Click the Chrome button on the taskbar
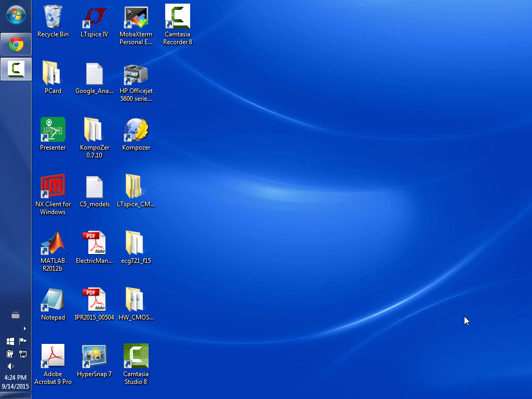 (16, 45)
